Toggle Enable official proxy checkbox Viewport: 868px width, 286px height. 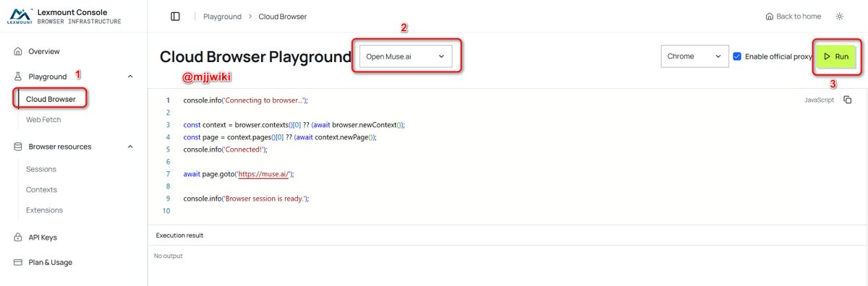737,56
